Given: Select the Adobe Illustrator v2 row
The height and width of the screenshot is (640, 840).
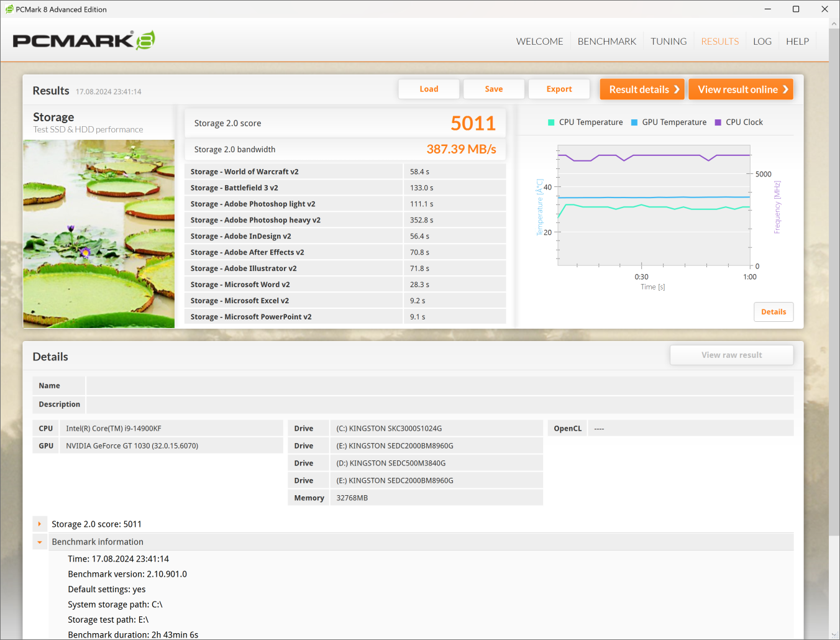Looking at the screenshot, I should [345, 268].
